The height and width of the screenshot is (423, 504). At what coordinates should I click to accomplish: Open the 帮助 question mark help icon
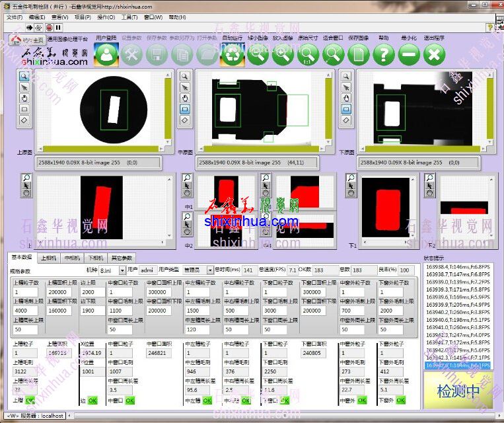click(x=383, y=54)
